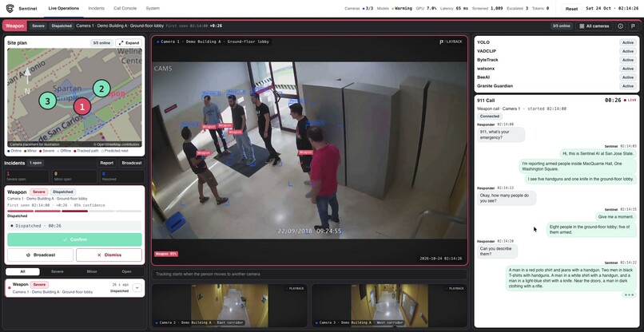Viewport: 644px width, 332px height.
Task: Open the incidents Report
Action: [107, 163]
